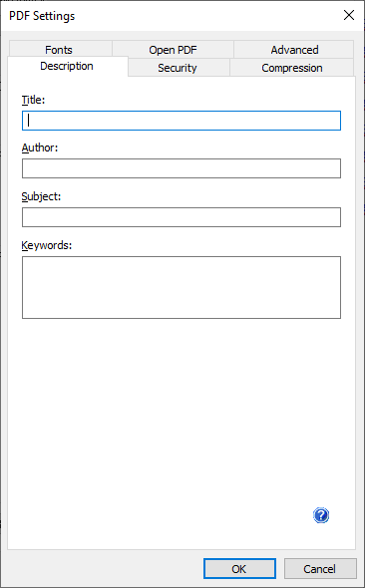Go to the Advanced tab
Screen dimensions: 365x588
(294, 50)
